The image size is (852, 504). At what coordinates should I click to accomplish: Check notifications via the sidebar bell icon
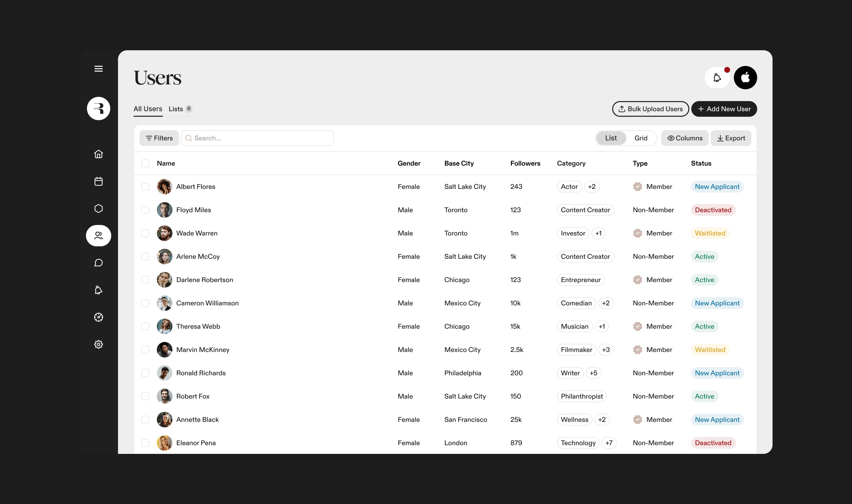pos(99,290)
